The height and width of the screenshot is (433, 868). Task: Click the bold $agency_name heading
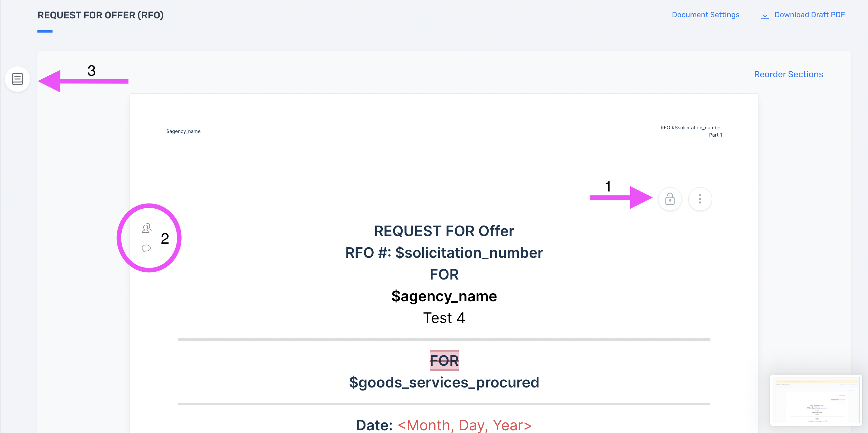click(x=444, y=296)
